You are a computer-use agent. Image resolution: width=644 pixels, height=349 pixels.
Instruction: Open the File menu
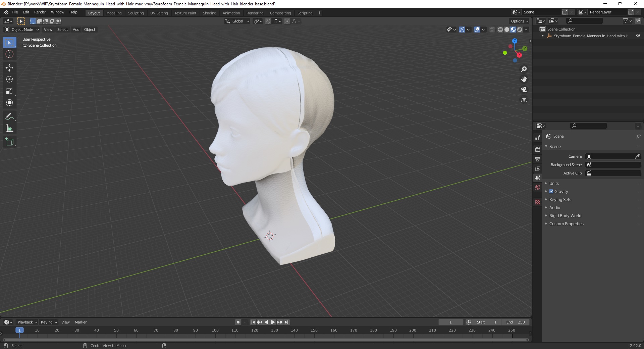point(15,12)
